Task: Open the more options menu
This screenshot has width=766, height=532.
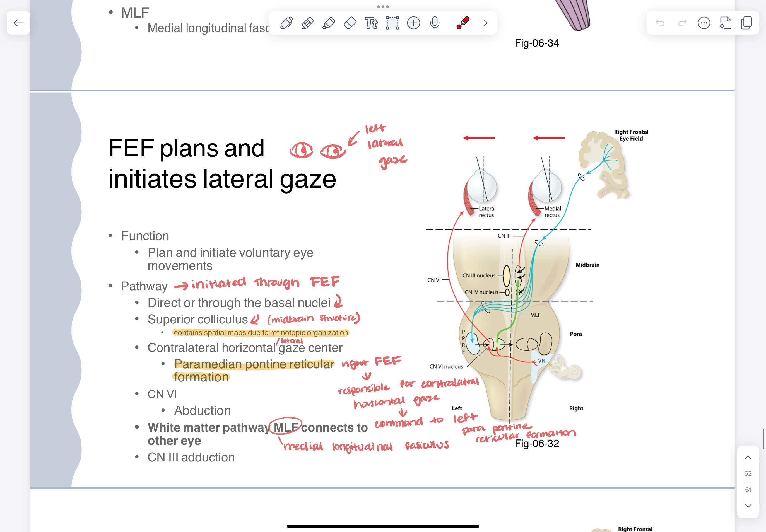Action: click(x=704, y=23)
